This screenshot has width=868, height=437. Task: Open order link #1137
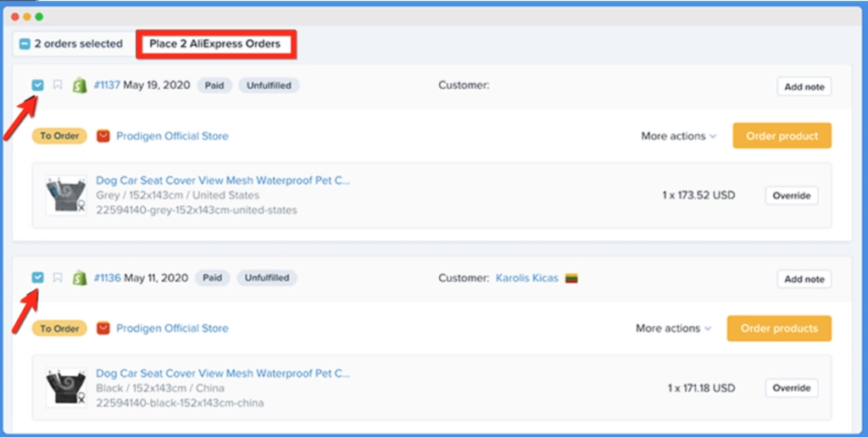click(x=107, y=86)
